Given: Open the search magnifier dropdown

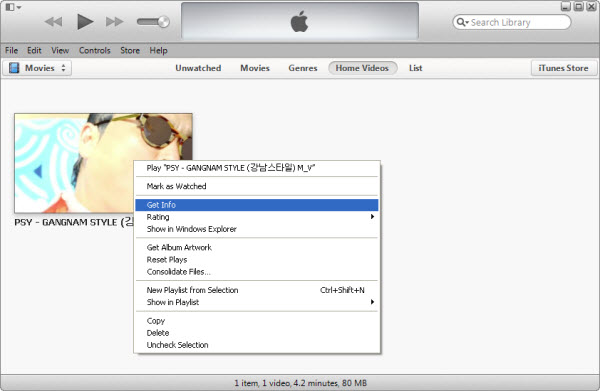Looking at the screenshot, I should pos(462,22).
